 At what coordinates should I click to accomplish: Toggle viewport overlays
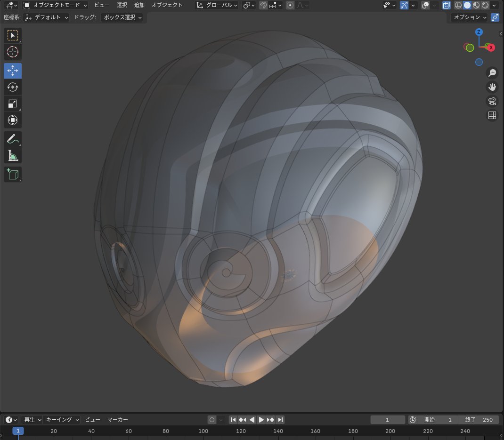click(425, 5)
